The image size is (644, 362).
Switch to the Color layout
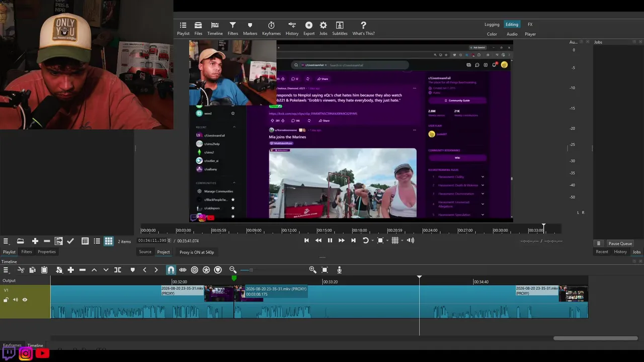[x=492, y=34]
